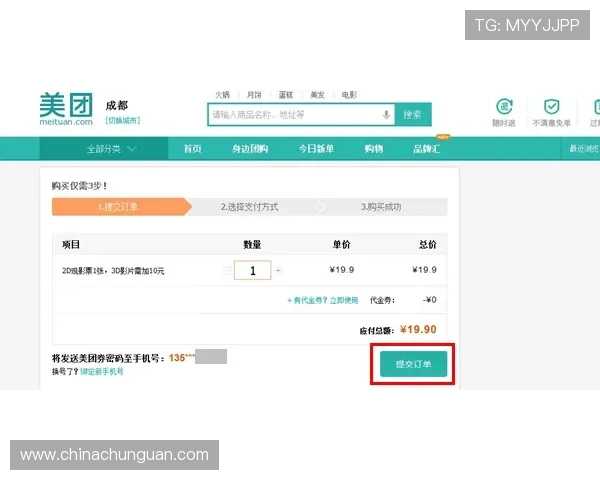The image size is (600, 480).
Task: Open the 品牌汇 brands tab
Action: [428, 149]
